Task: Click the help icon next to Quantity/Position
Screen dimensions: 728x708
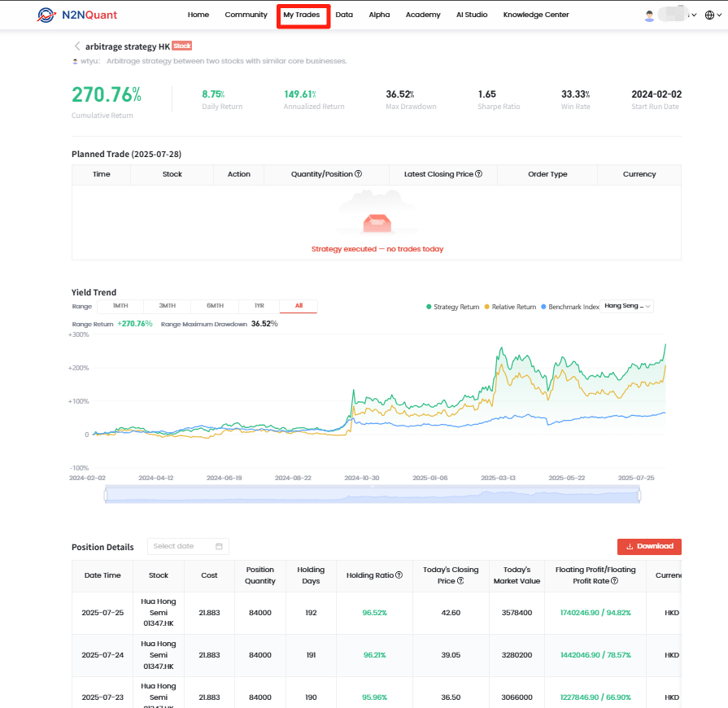Action: click(358, 174)
